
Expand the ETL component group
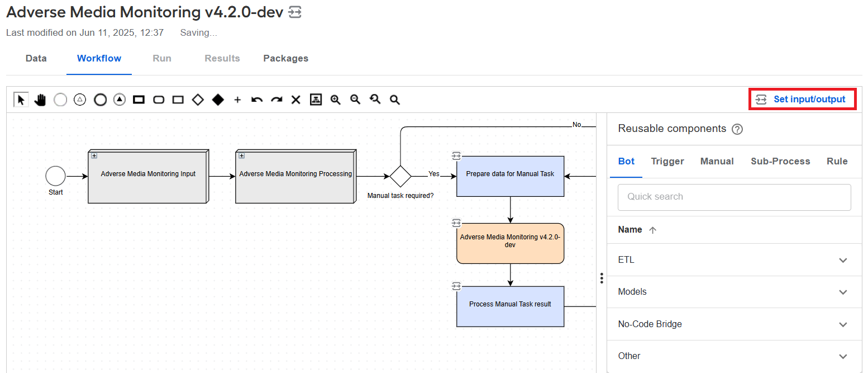tap(843, 260)
